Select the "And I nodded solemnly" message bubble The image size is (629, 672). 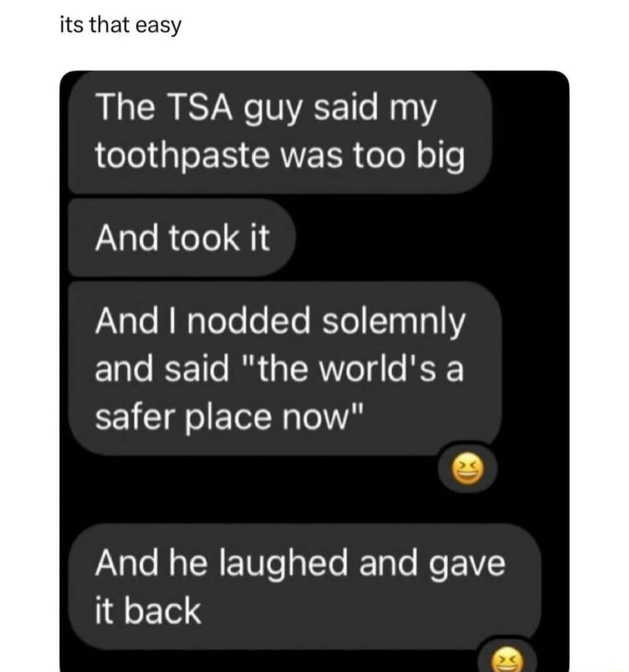[x=285, y=368]
